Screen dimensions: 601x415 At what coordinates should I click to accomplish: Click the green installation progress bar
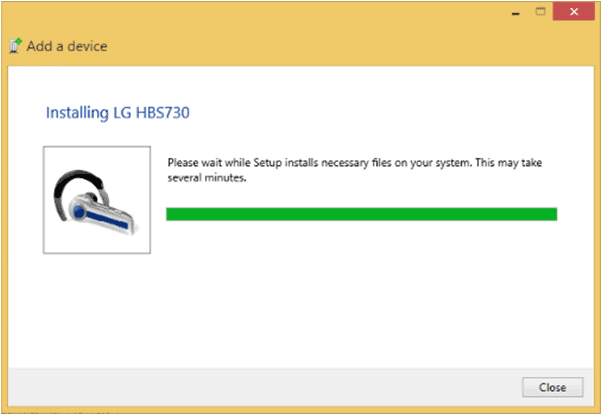[361, 214]
